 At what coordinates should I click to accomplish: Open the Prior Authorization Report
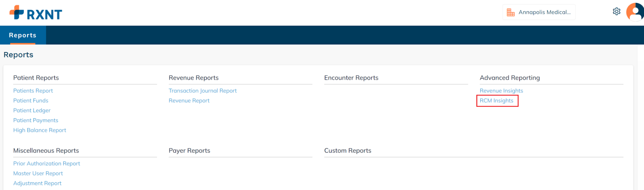coord(47,164)
